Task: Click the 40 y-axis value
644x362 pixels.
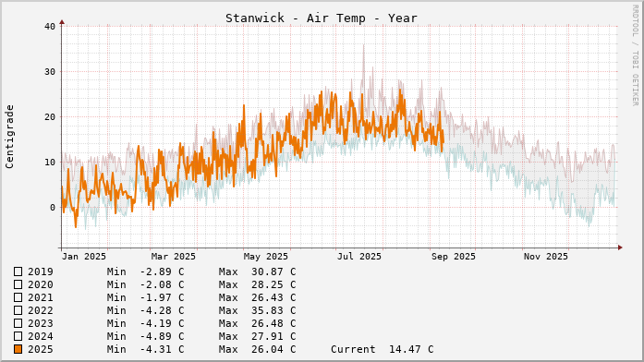Action: 50,26
